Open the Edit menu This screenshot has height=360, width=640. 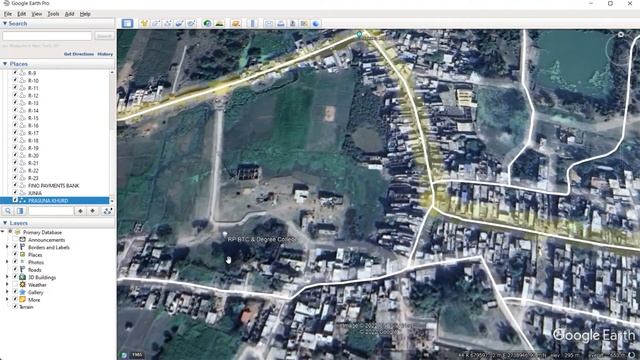pos(22,14)
